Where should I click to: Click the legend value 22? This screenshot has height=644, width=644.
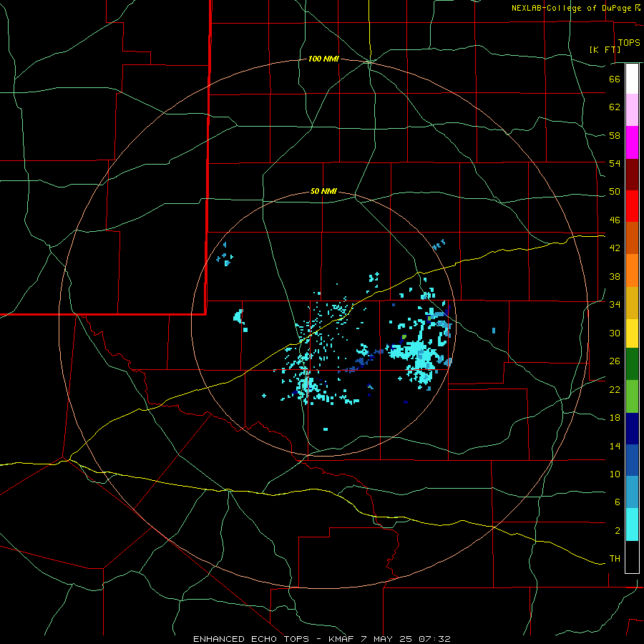pyautogui.click(x=615, y=389)
